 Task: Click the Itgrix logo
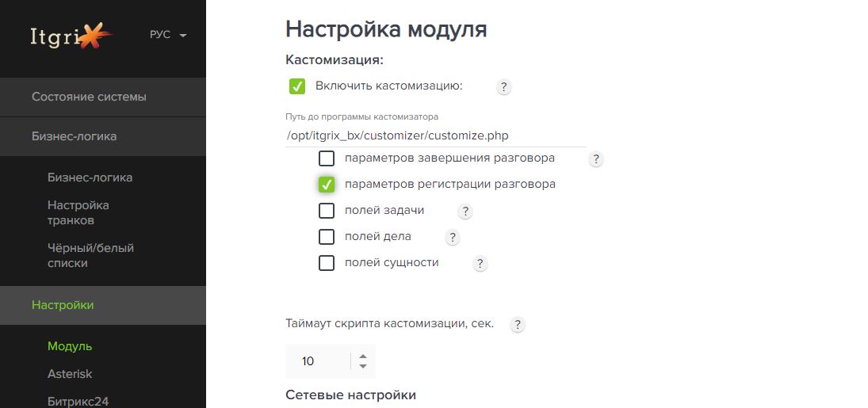pos(71,36)
